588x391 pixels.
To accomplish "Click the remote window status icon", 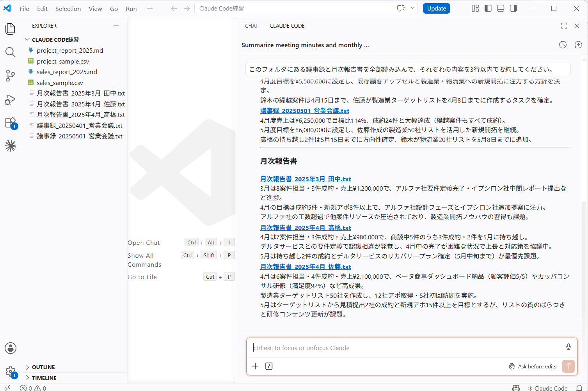I will pos(7,388).
